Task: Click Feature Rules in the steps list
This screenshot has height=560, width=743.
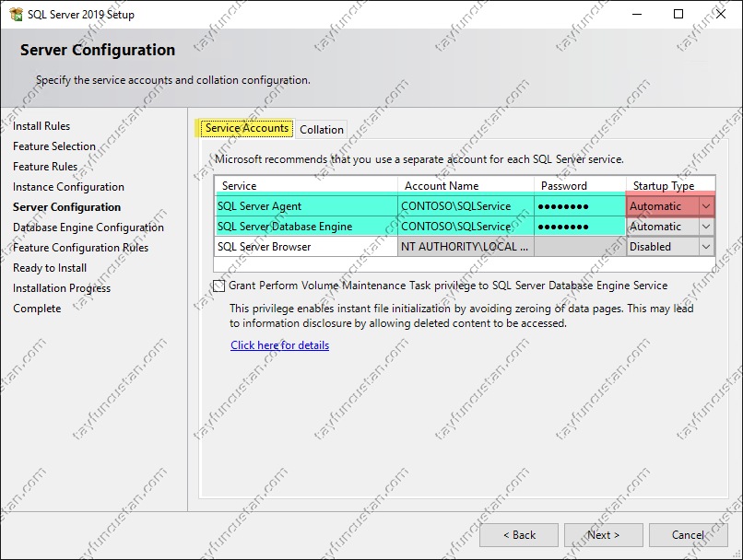Action: [x=45, y=167]
